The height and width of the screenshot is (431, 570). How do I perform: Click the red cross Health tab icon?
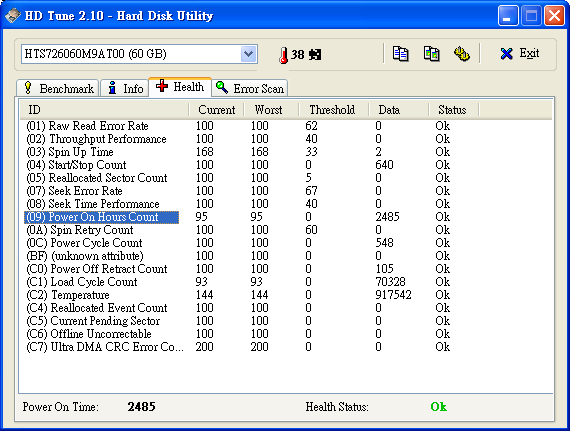click(162, 86)
